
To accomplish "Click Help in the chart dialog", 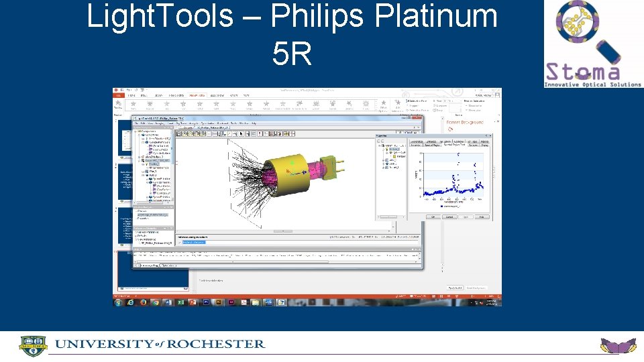I will (482, 217).
